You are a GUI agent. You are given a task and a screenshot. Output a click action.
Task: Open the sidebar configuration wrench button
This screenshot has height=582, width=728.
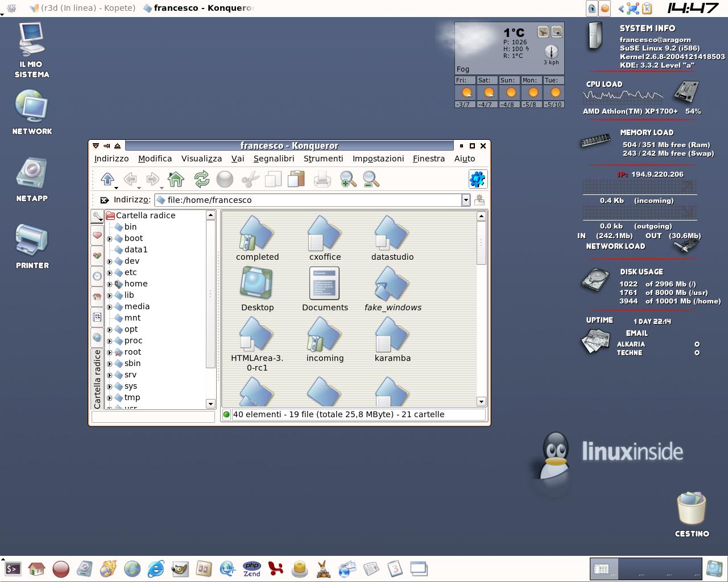click(97, 217)
